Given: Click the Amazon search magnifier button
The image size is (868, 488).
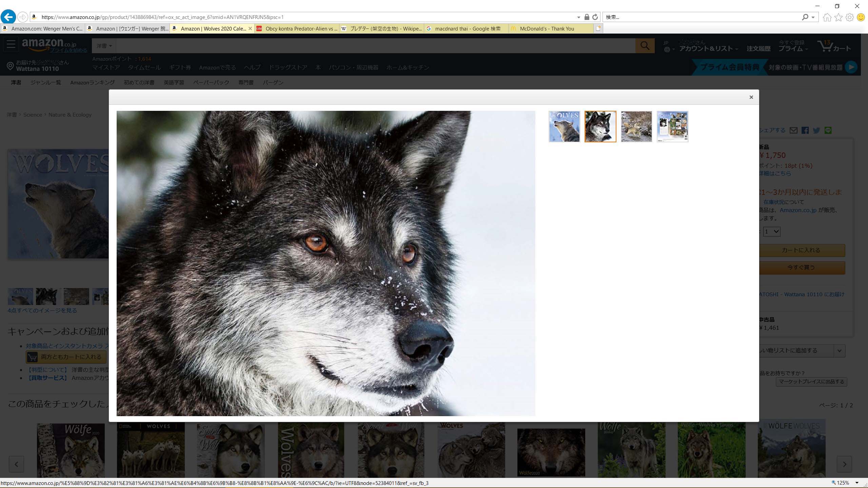Looking at the screenshot, I should coord(645,46).
